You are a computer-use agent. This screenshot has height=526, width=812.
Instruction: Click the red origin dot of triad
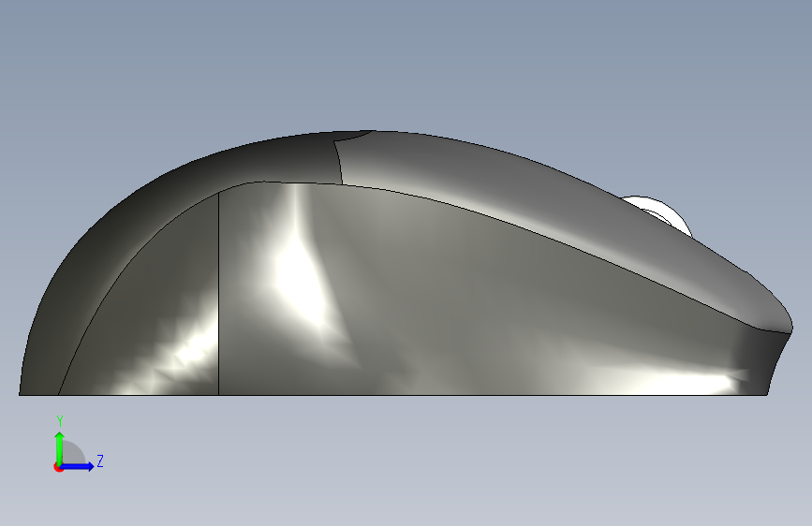[58, 467]
